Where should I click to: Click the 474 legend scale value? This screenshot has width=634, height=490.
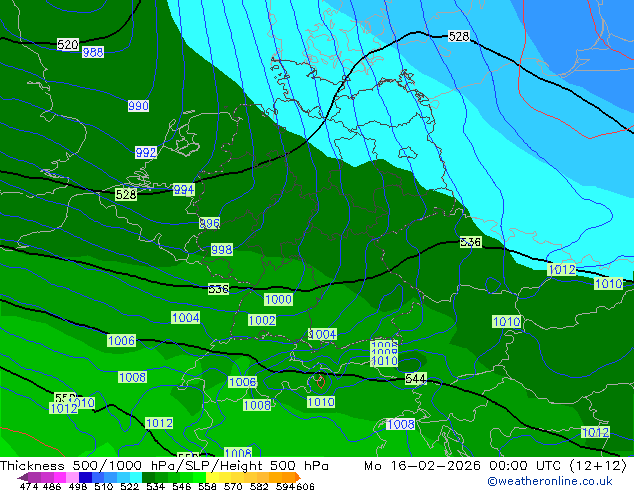[x=29, y=486]
